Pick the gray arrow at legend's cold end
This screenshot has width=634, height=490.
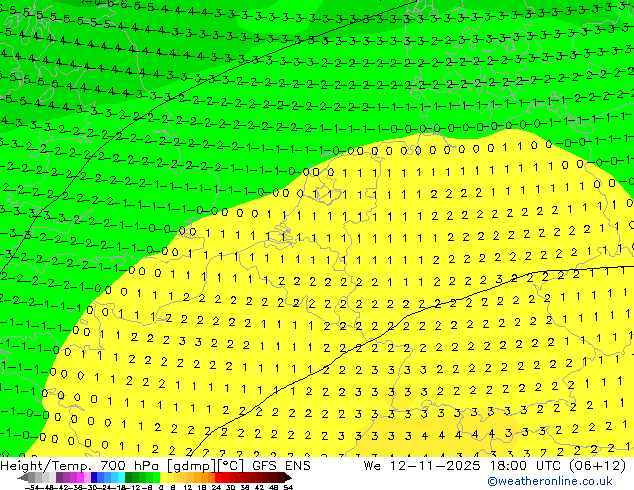(x=23, y=478)
